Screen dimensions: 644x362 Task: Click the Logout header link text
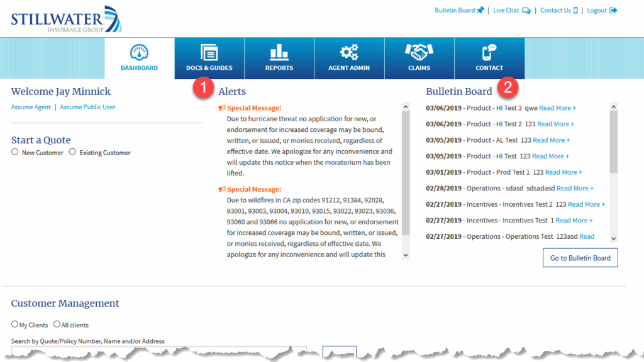click(x=597, y=10)
